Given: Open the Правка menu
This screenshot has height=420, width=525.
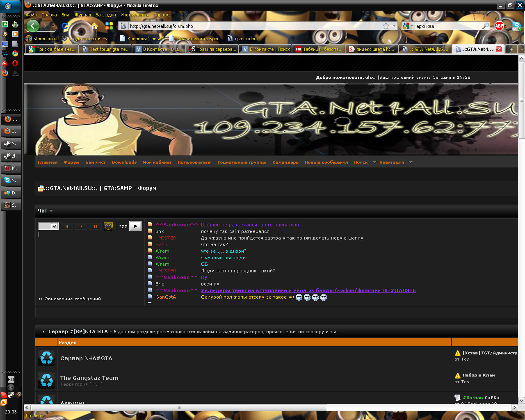Looking at the screenshot, I should pyautogui.click(x=49, y=15).
